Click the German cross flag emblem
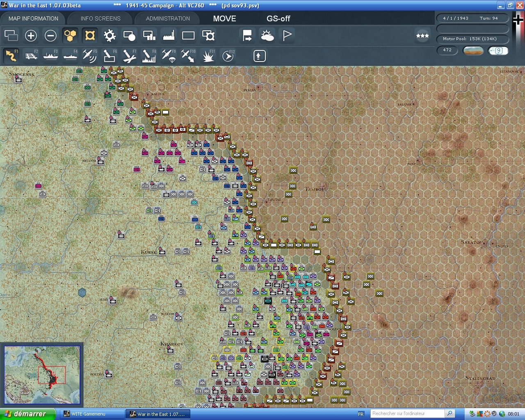 coord(518,20)
